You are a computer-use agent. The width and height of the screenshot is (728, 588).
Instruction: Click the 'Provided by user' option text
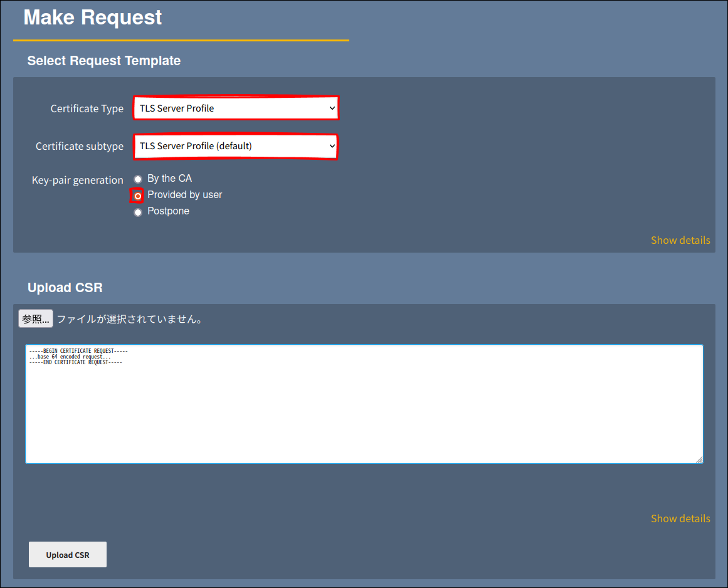(x=184, y=195)
